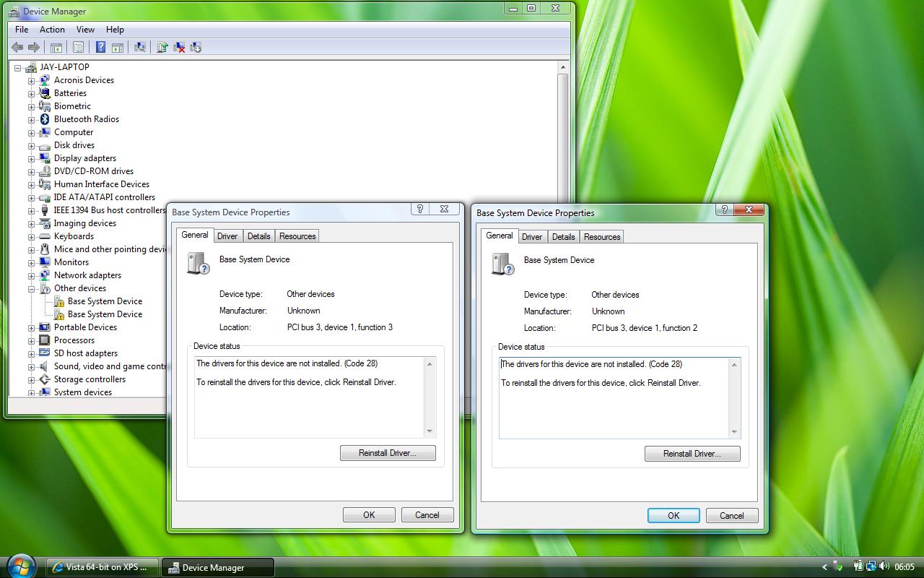Toggle the show/hide console tree toolbar icon
924x578 pixels.
tap(56, 48)
